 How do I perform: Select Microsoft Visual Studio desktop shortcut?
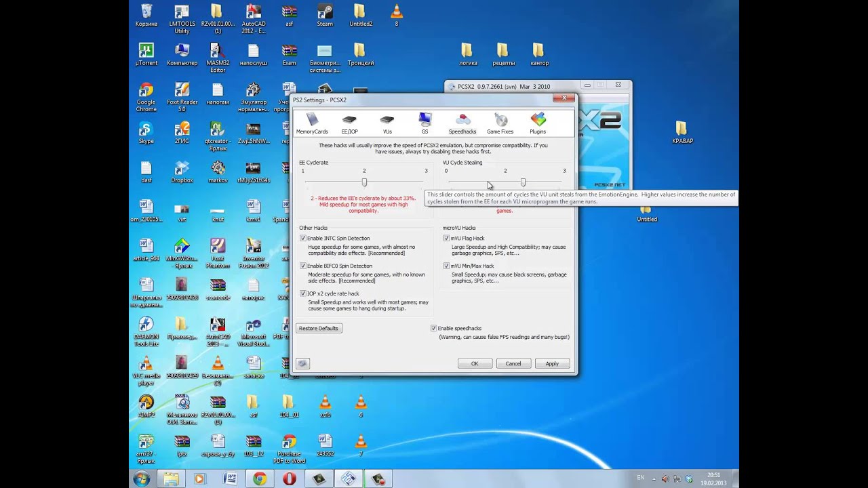[254, 332]
